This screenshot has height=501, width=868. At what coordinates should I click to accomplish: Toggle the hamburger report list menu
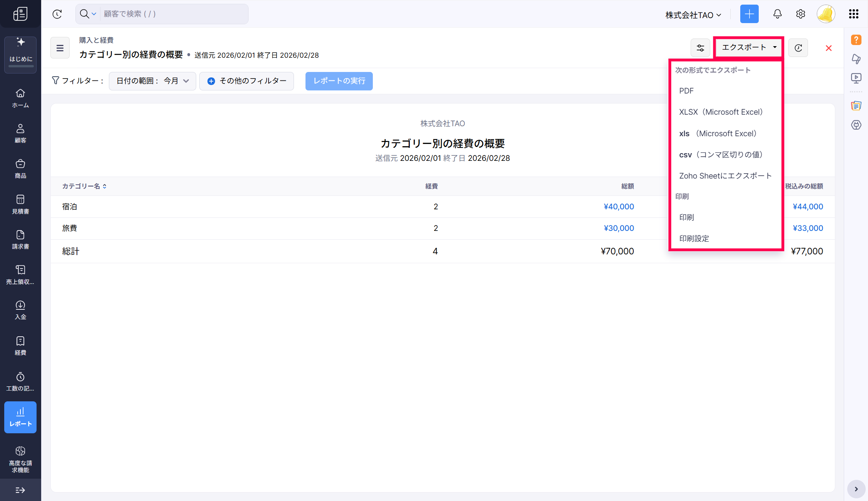60,48
